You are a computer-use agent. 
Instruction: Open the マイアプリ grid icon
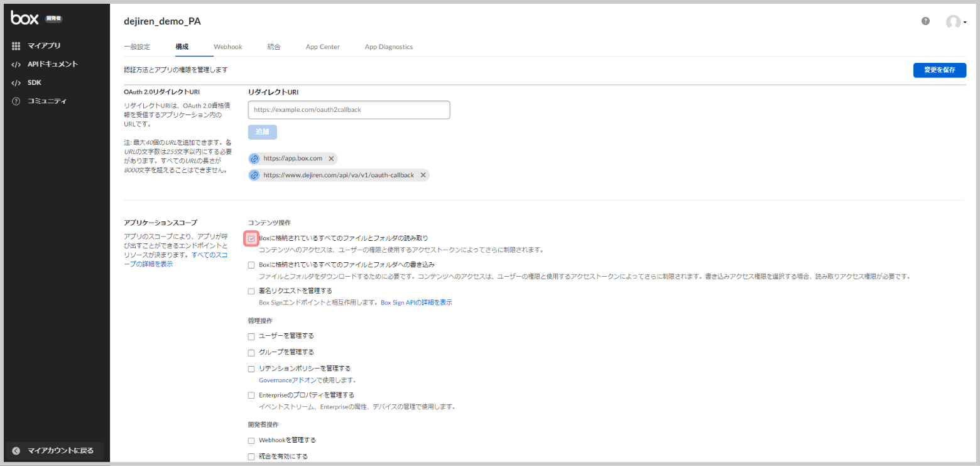point(16,46)
